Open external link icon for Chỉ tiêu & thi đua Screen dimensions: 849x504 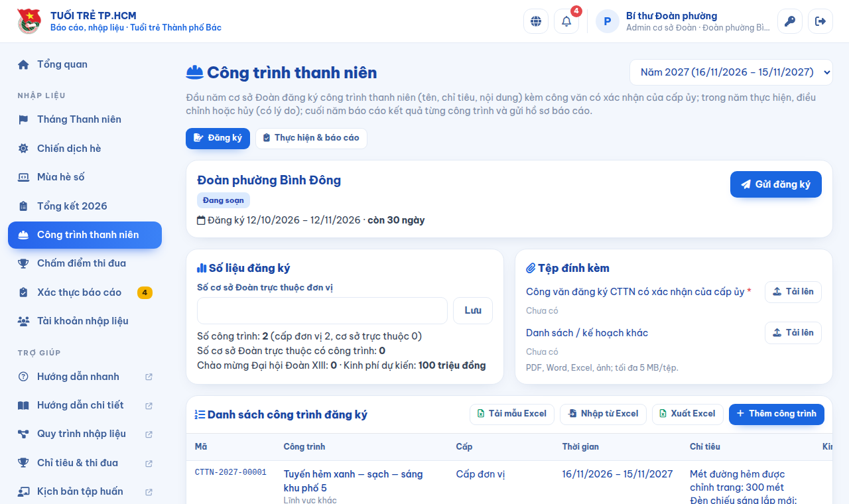(x=149, y=463)
